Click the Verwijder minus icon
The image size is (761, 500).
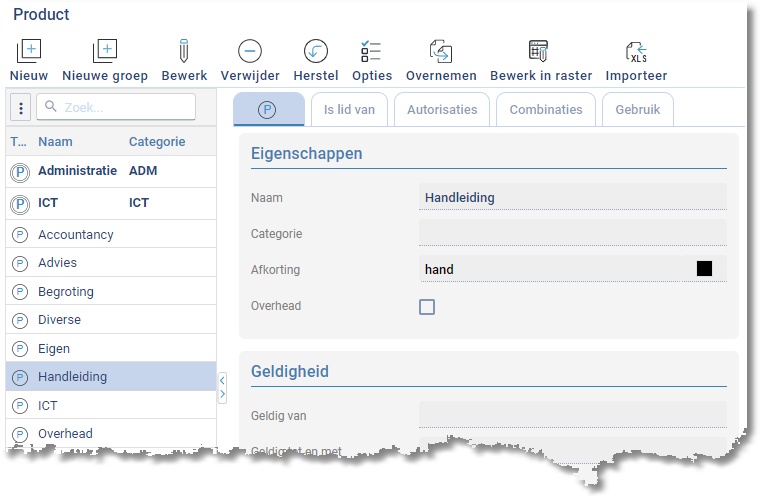(250, 52)
